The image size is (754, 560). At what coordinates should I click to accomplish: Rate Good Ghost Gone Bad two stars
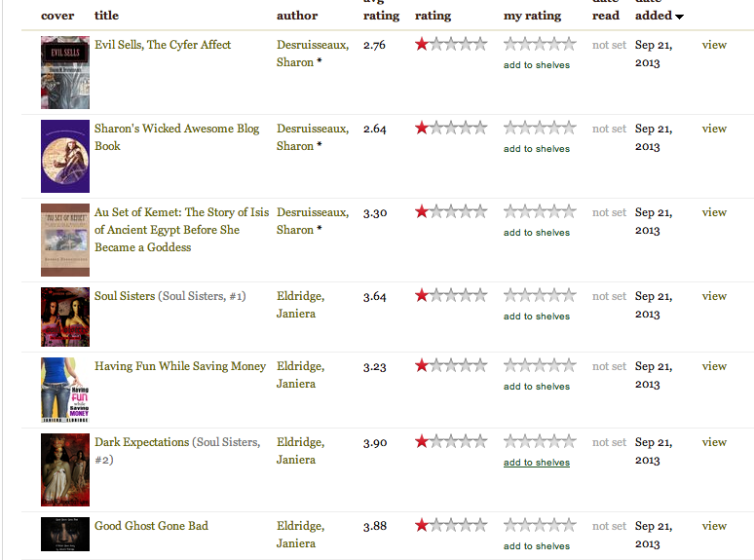coord(525,525)
